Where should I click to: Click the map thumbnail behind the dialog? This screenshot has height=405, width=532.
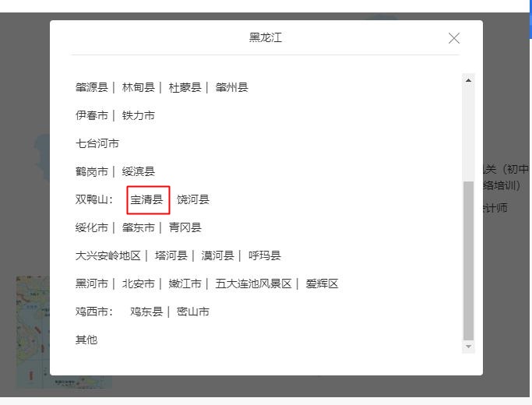click(33, 332)
